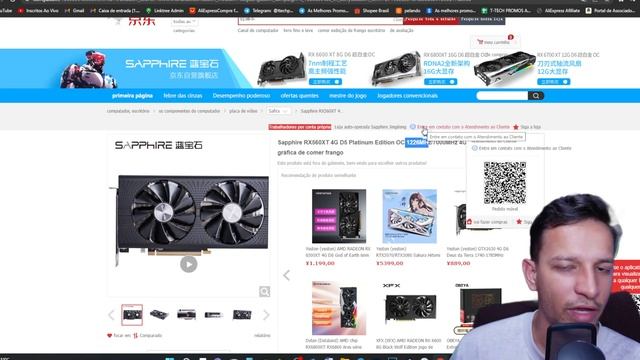
Task: Click the Sapphire RX560XT breadcrumb item
Action: 320,111
